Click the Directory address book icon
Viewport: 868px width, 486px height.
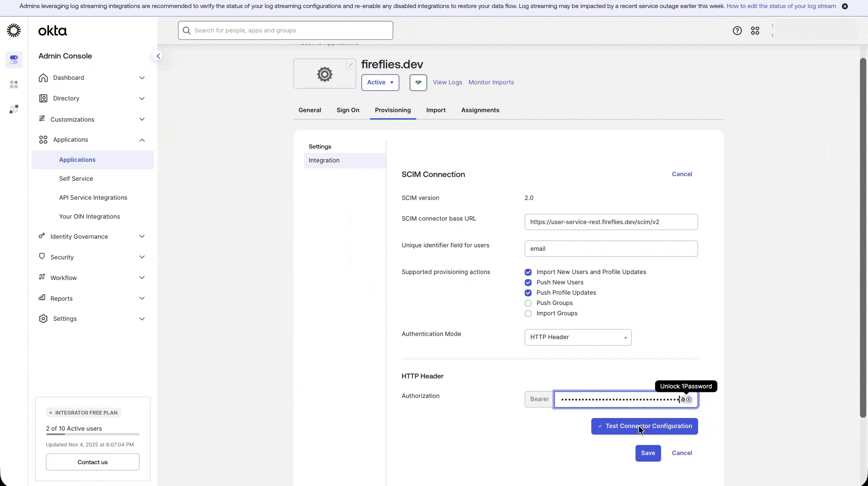(43, 98)
